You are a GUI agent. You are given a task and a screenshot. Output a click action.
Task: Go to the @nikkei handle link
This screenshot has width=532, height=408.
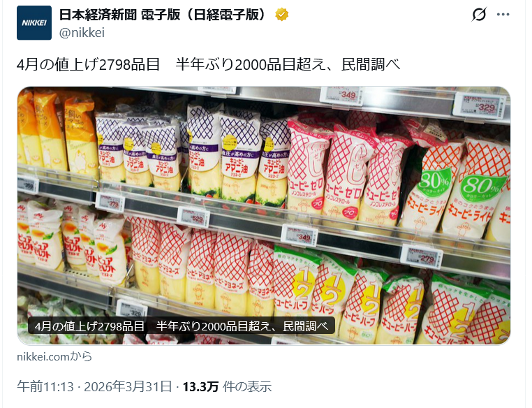point(82,33)
